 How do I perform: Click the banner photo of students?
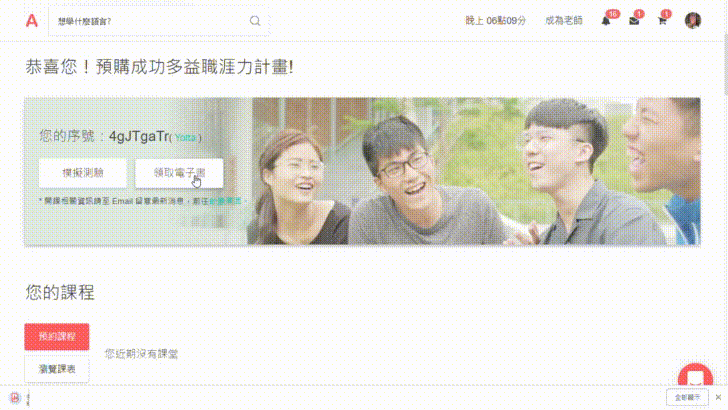[474, 171]
